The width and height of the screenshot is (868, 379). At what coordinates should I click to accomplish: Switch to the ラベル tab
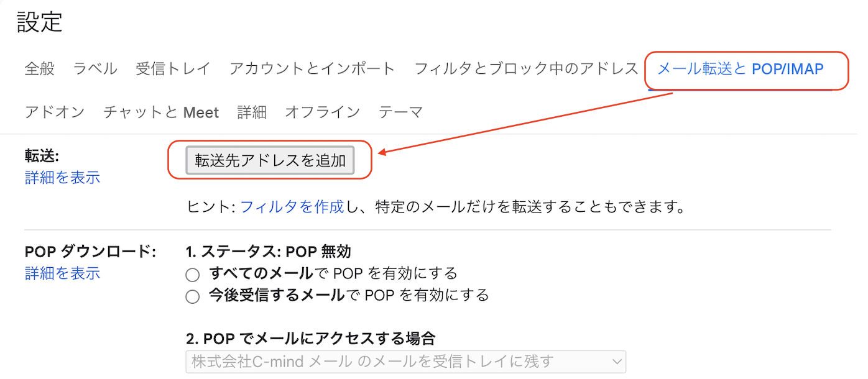pyautogui.click(x=95, y=68)
